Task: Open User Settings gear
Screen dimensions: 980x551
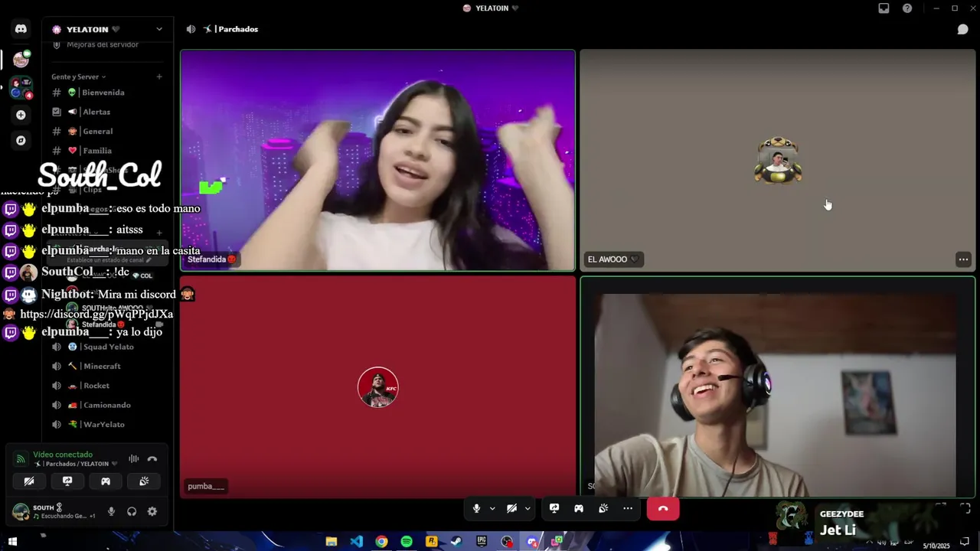Action: 152,511
